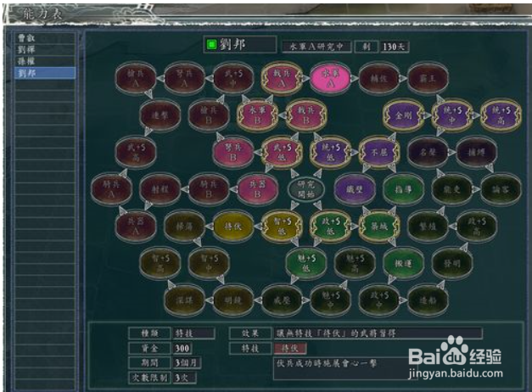Select the 發明 skill node
This screenshot has height=392, width=532.
pos(452,263)
